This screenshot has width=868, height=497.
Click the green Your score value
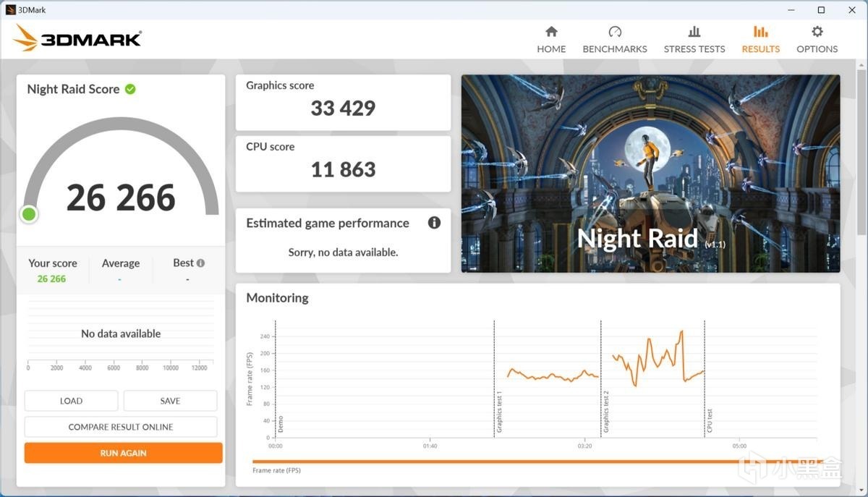(x=51, y=279)
